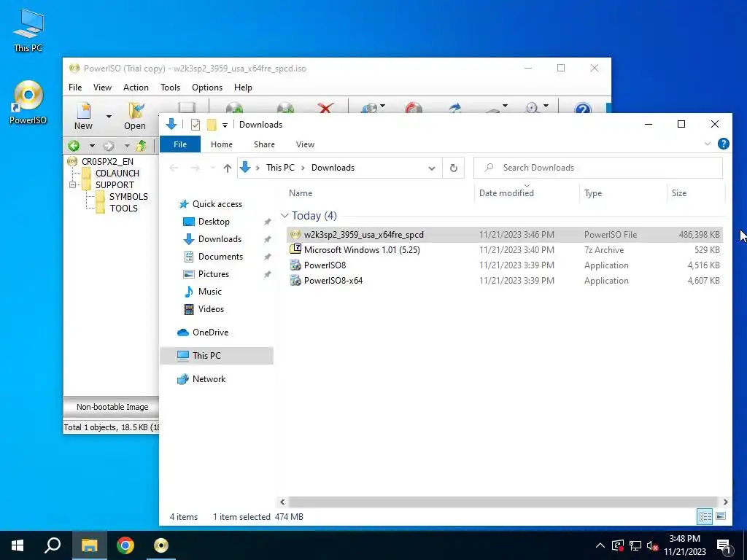
Task: Click the grey Forward arrow in PowerISO
Action: click(109, 146)
